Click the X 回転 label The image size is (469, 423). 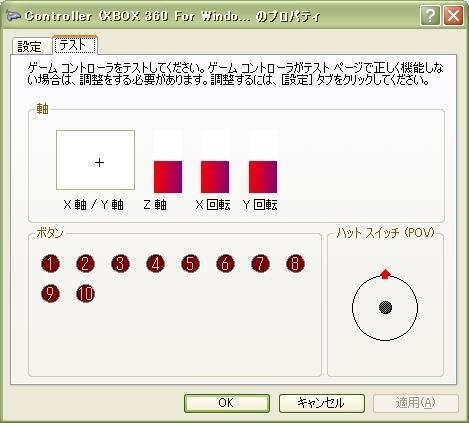[x=213, y=205]
